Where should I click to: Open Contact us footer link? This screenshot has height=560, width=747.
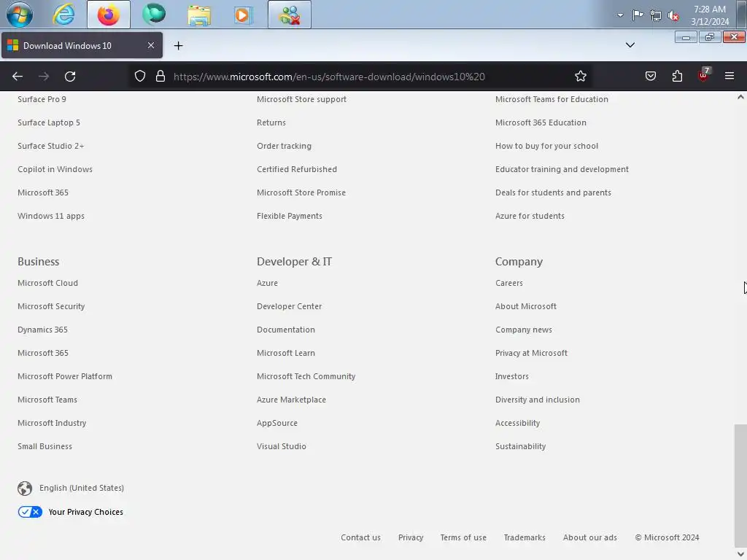tap(360, 537)
